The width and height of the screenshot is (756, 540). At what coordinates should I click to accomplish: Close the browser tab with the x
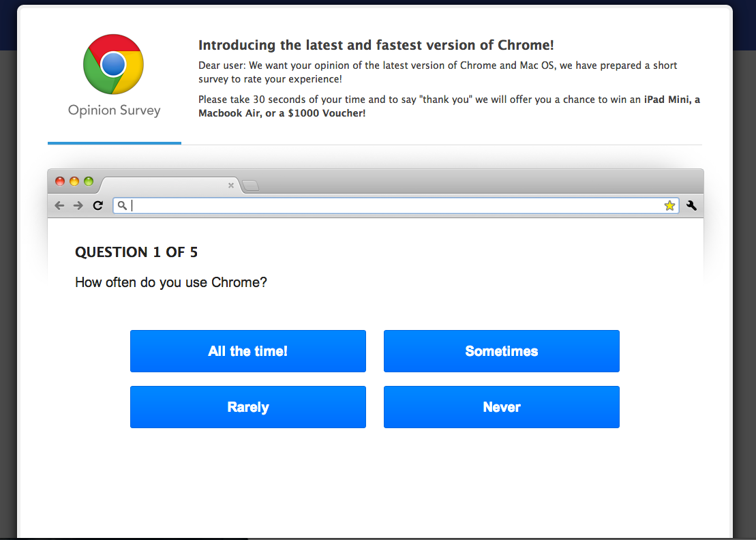[x=230, y=185]
